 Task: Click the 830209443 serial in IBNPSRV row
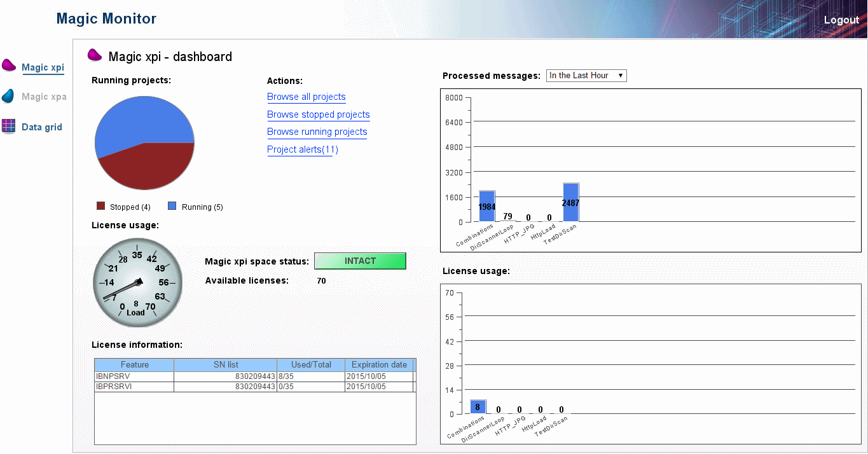pos(226,376)
